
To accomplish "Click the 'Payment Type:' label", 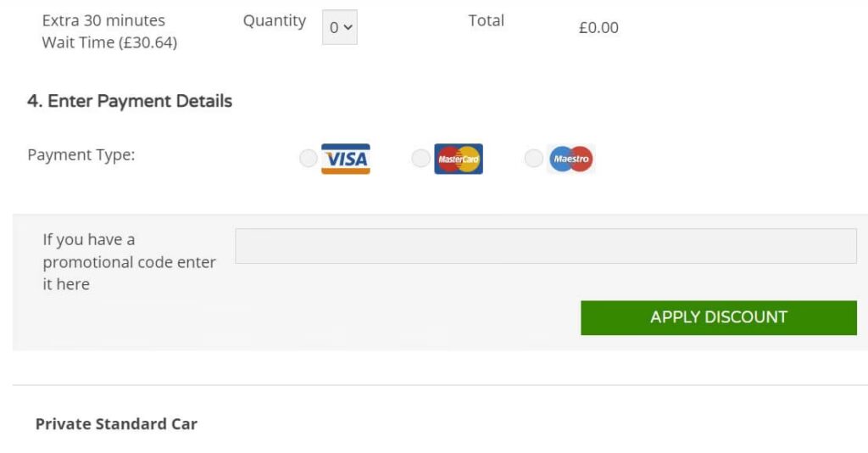I will [81, 154].
